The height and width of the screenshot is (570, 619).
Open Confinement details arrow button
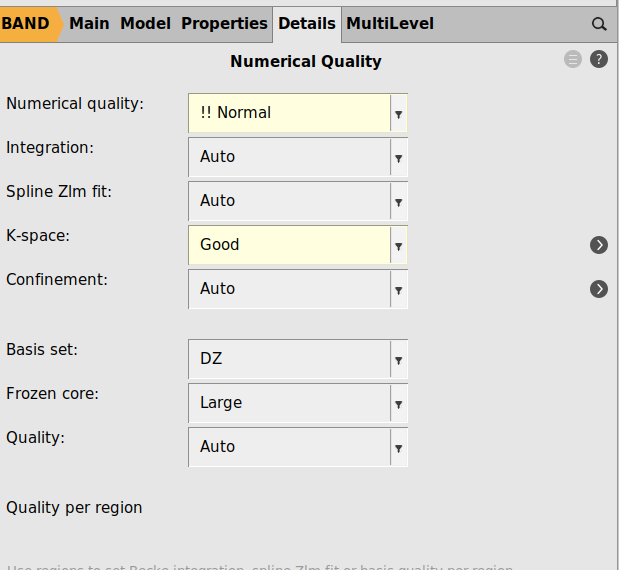tap(599, 289)
